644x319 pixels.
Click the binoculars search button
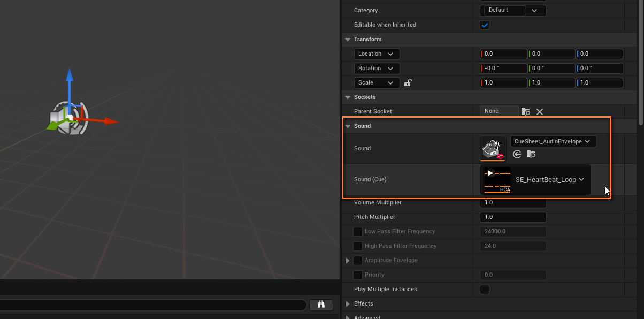pyautogui.click(x=321, y=305)
